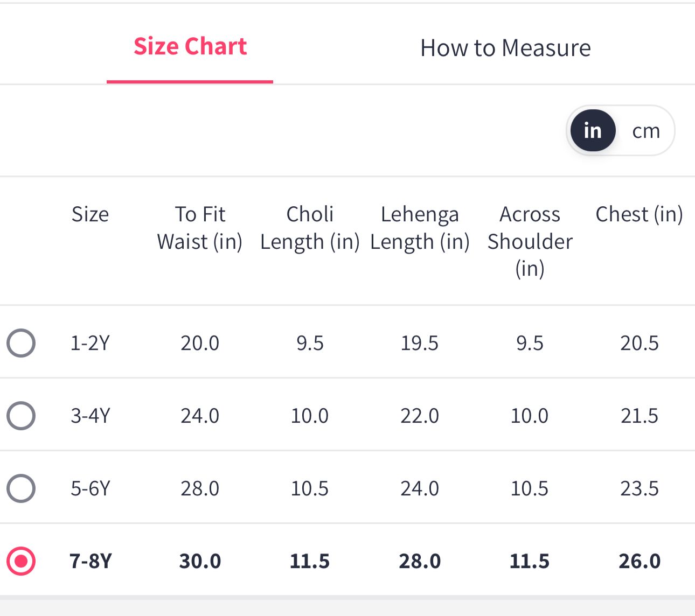
Task: Choose the 5-6Y size radio button
Action: click(x=21, y=488)
